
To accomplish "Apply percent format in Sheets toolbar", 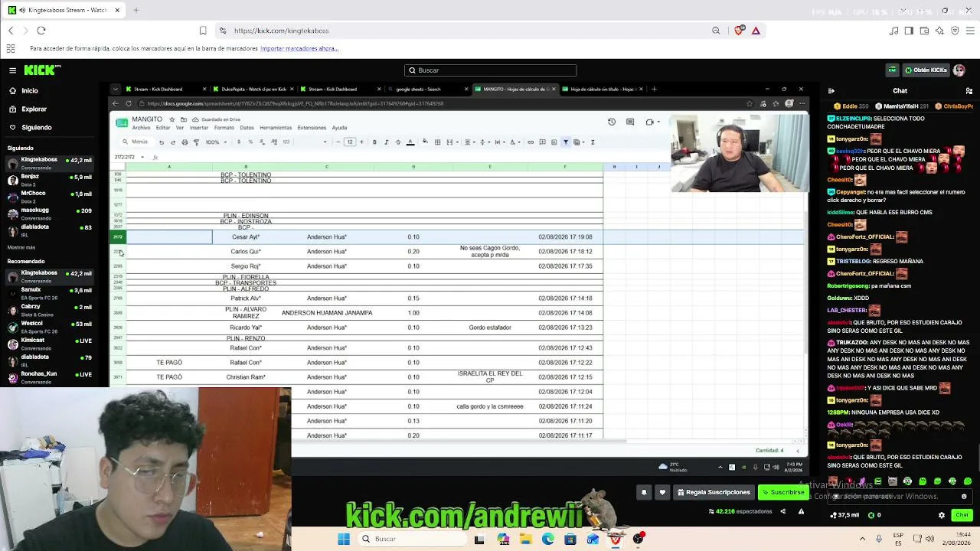I will 250,142.
